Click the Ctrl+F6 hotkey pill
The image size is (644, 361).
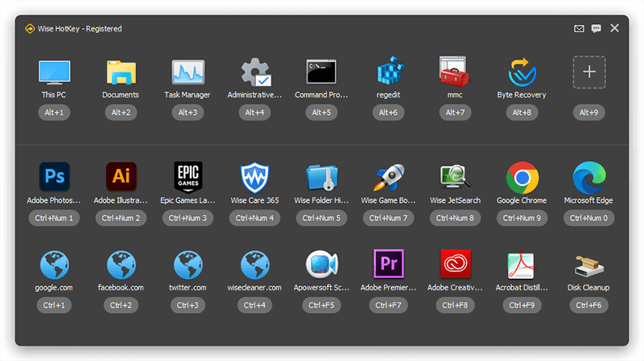click(589, 306)
